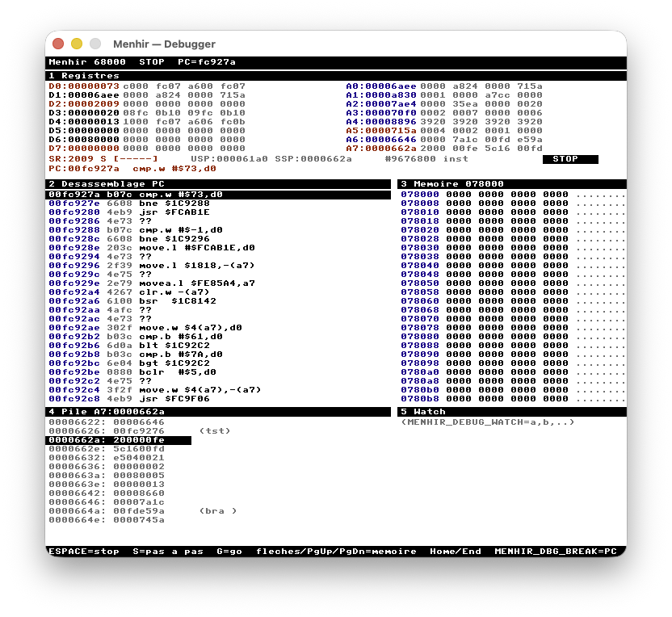Click the 'G=go' footer hint
This screenshot has height=617, width=672.
229,552
